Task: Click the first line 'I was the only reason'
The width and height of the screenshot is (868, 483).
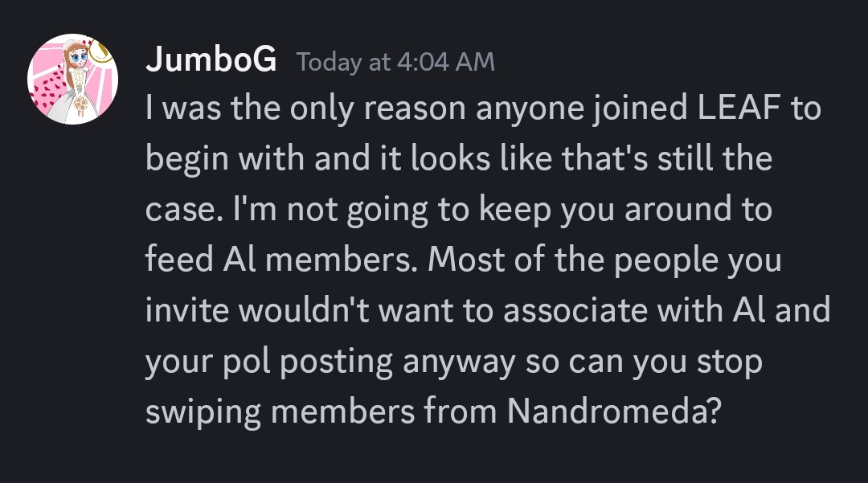Action: [483, 108]
